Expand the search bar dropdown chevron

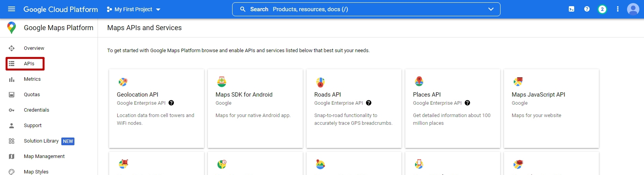pos(491,9)
